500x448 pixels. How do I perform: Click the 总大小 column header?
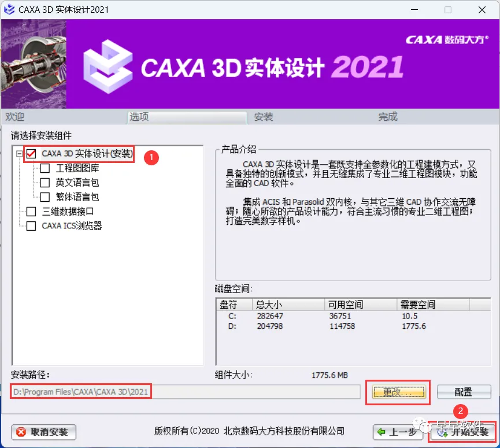point(288,305)
